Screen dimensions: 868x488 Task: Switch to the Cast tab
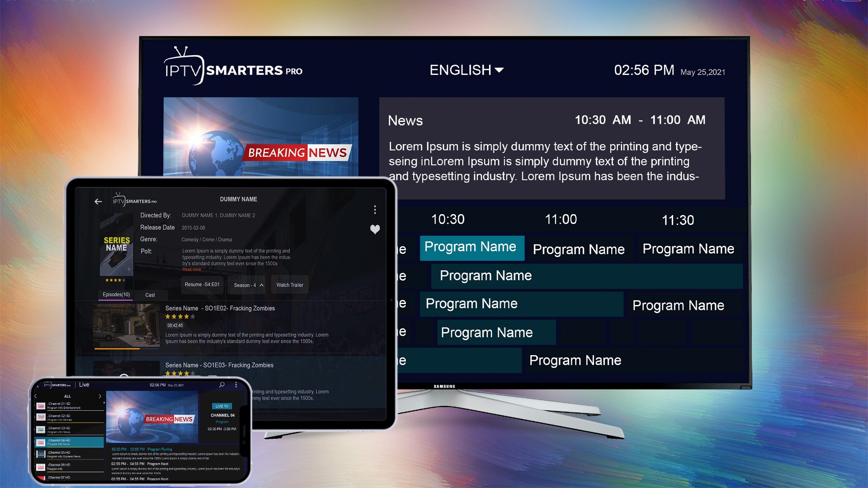pyautogui.click(x=150, y=295)
